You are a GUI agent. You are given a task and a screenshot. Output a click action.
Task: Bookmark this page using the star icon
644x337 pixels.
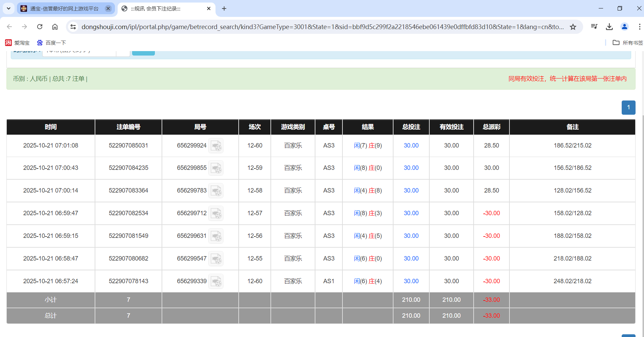(x=573, y=27)
